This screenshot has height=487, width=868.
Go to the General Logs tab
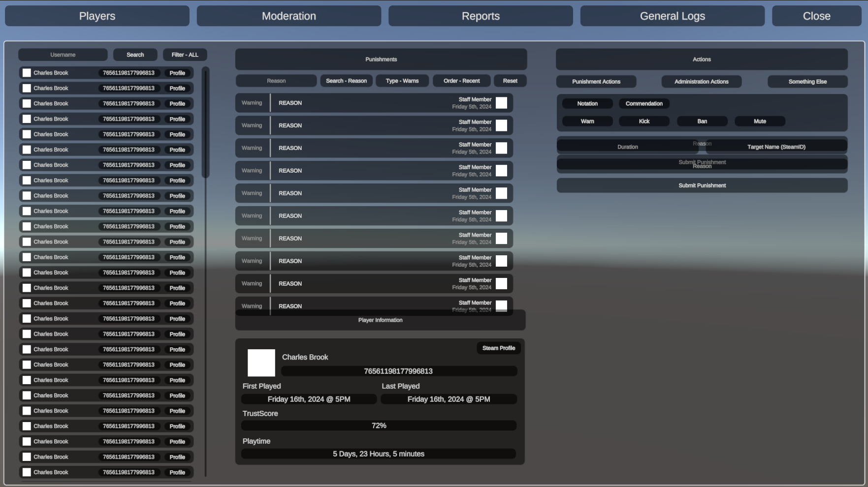[673, 16]
